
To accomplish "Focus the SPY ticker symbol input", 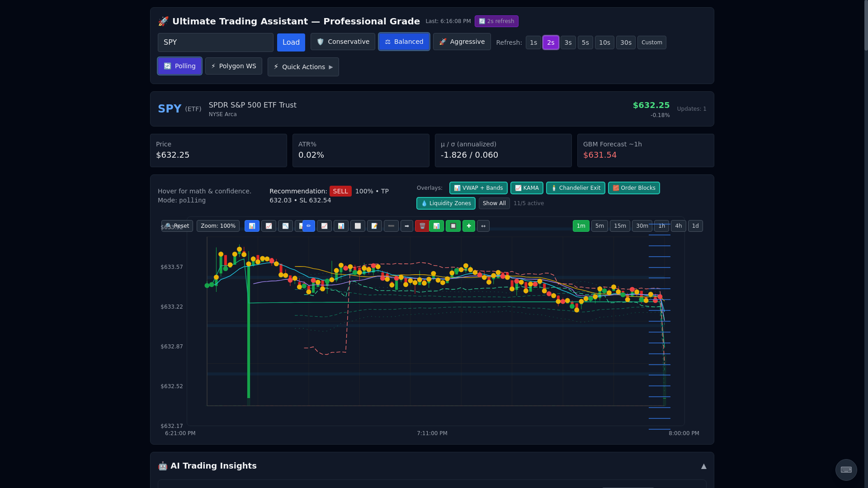I will tap(216, 42).
